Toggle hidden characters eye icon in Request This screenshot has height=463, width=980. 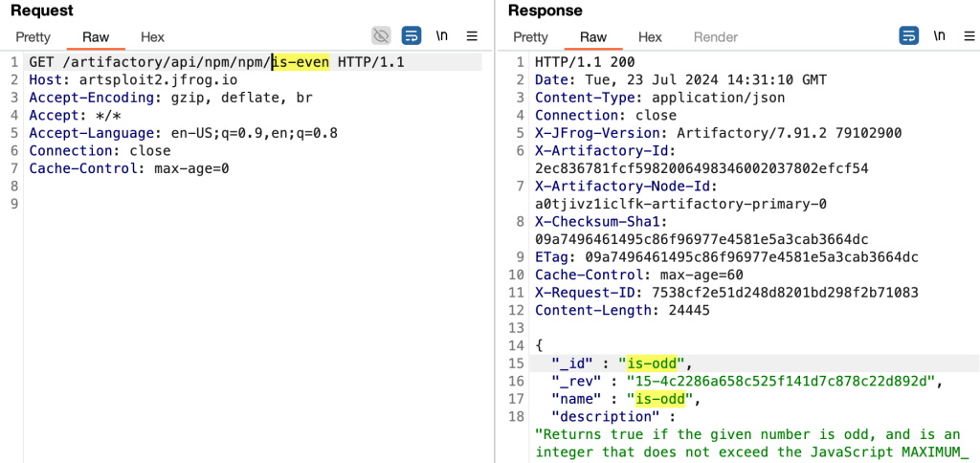[381, 36]
